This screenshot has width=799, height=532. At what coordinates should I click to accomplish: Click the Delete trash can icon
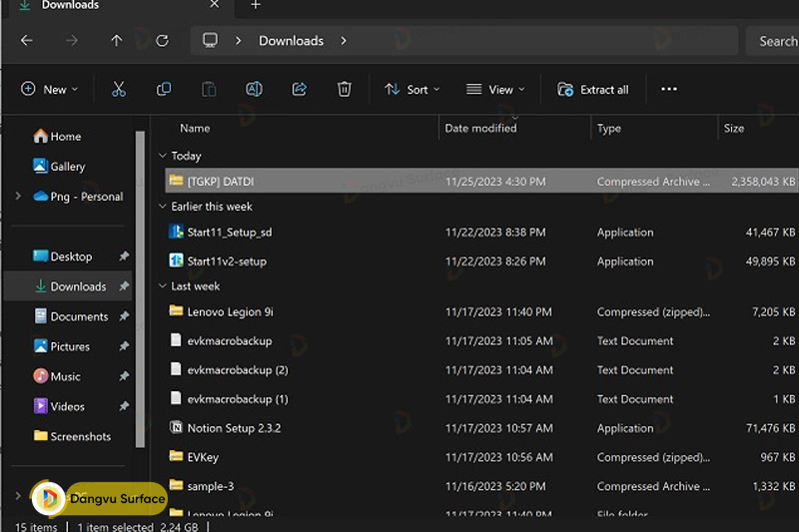click(x=344, y=89)
